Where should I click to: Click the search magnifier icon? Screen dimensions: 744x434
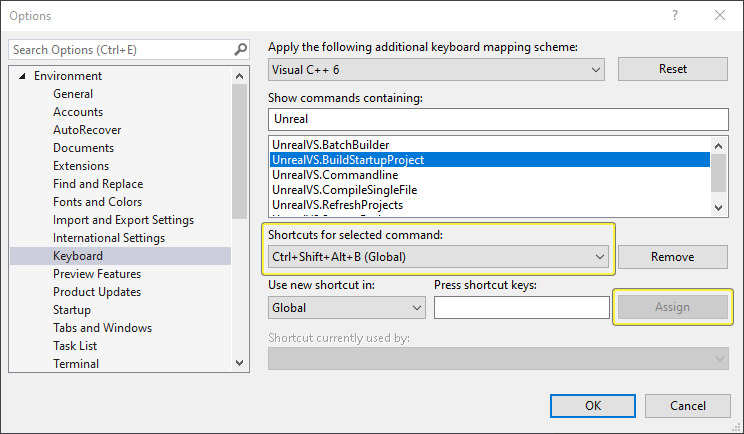(x=240, y=49)
